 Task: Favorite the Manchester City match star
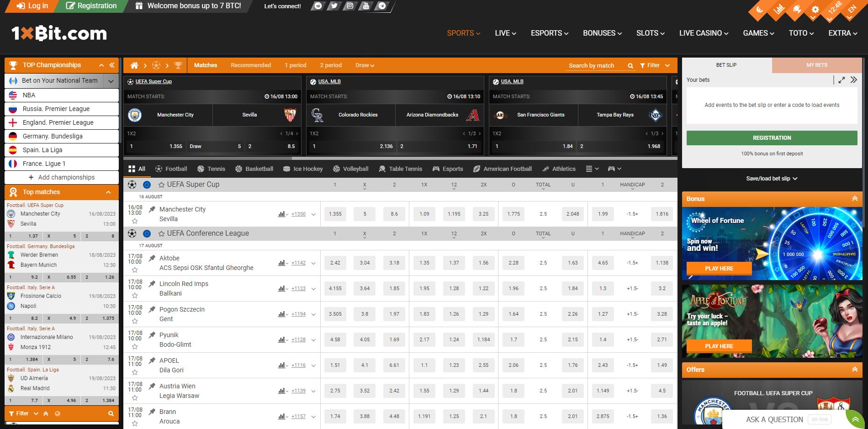pyautogui.click(x=135, y=221)
